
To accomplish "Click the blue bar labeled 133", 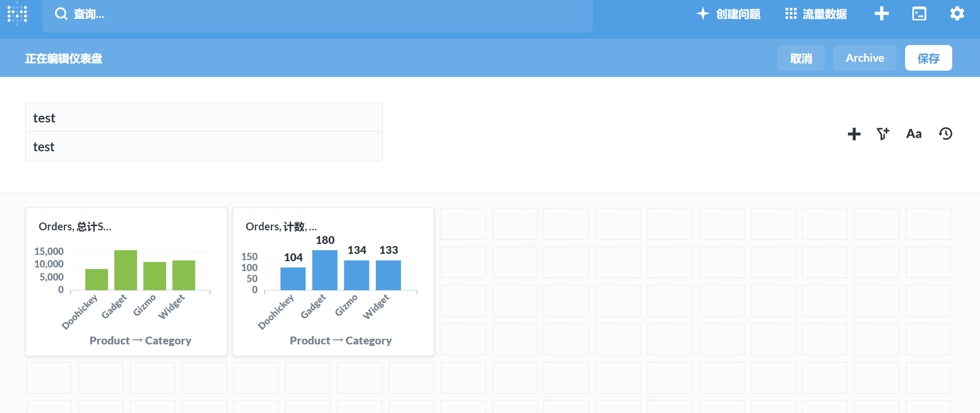I will 388,275.
